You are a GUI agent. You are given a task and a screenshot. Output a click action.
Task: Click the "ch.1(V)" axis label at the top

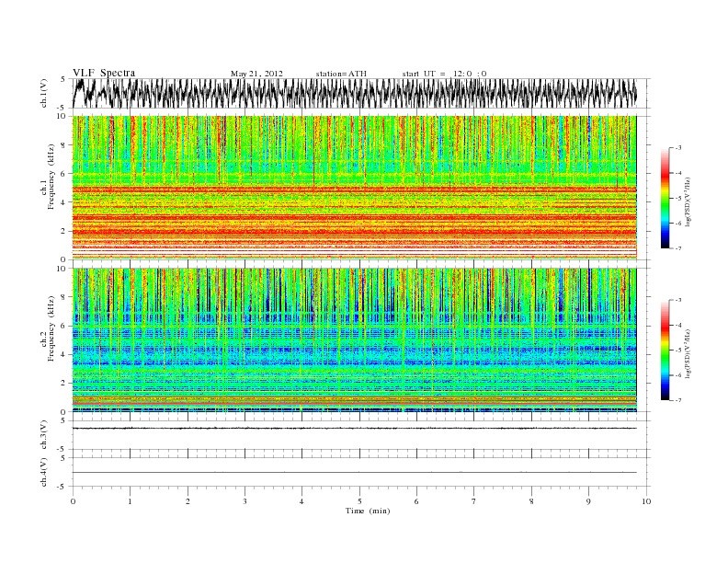44,93
